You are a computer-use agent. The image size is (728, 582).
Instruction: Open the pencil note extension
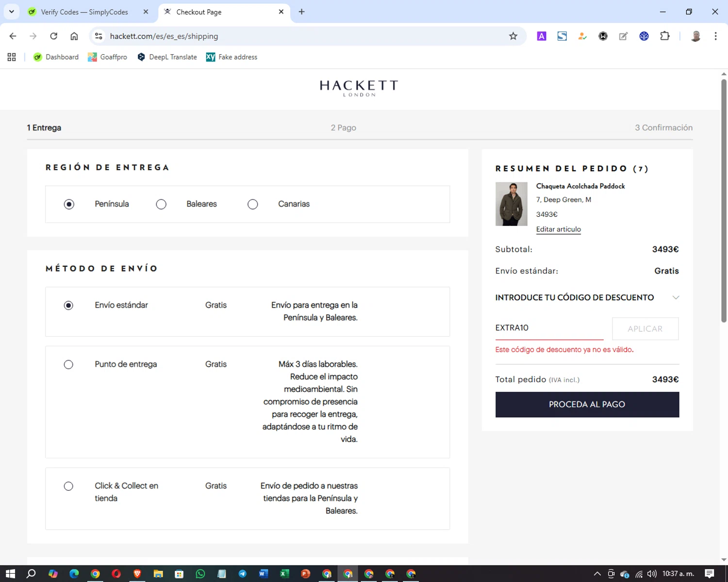point(623,36)
